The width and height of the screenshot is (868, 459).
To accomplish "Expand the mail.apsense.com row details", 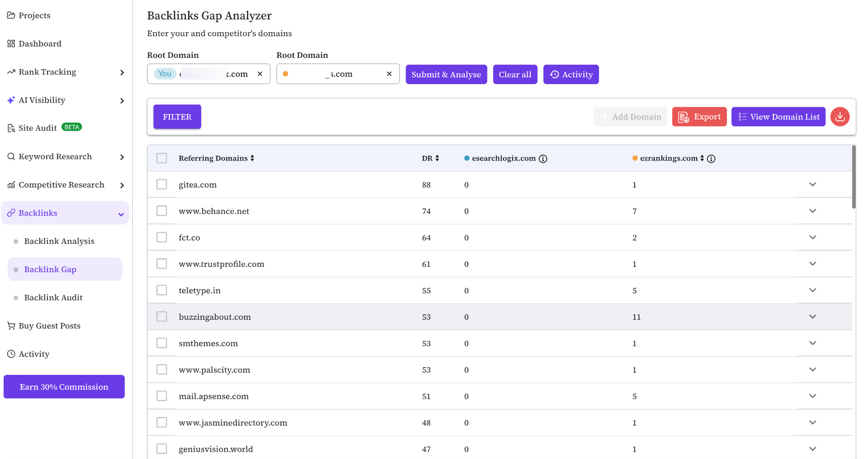I will (813, 396).
